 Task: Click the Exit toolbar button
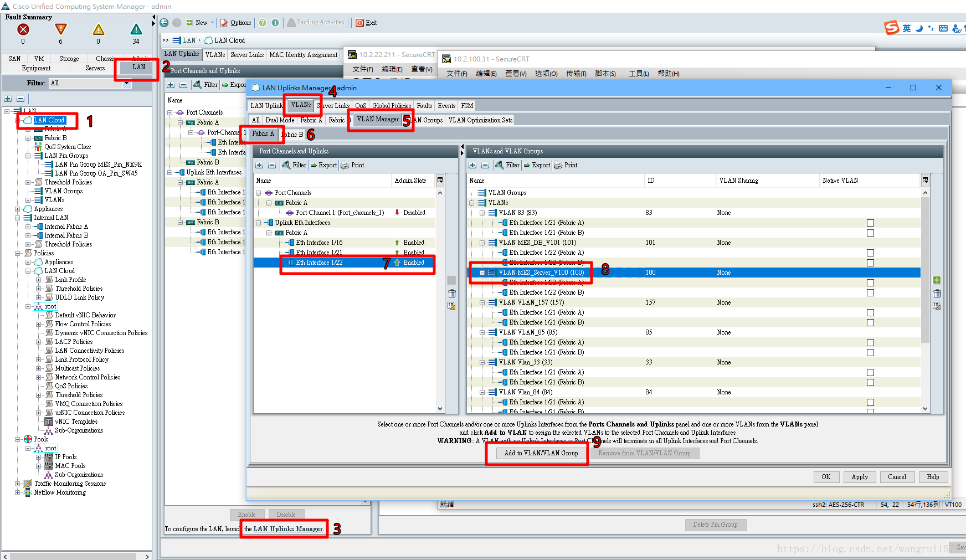tap(366, 23)
